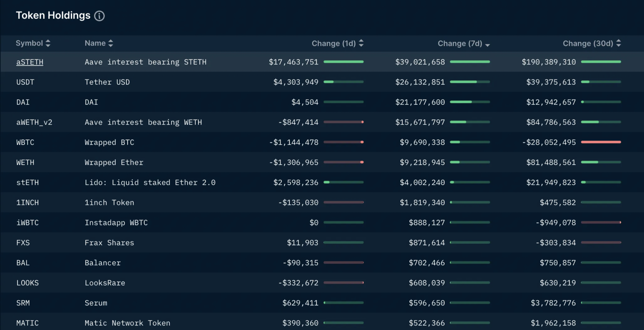This screenshot has height=330, width=644.
Task: Click 'Aave interest bearing STETH' name
Action: pos(145,62)
